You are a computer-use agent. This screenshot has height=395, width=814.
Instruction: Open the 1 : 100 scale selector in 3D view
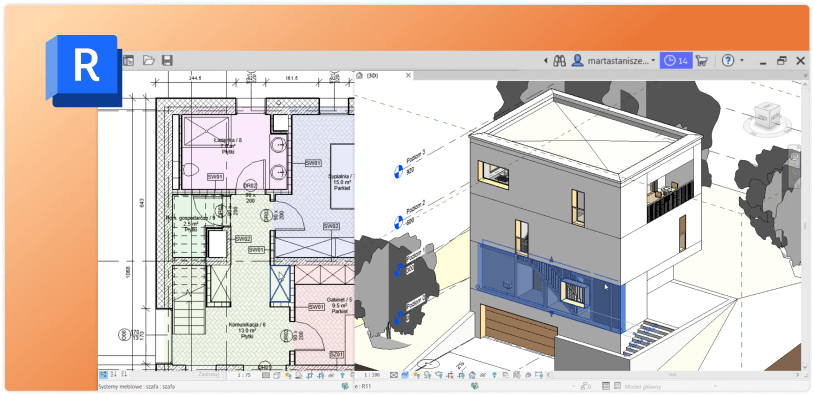click(371, 375)
